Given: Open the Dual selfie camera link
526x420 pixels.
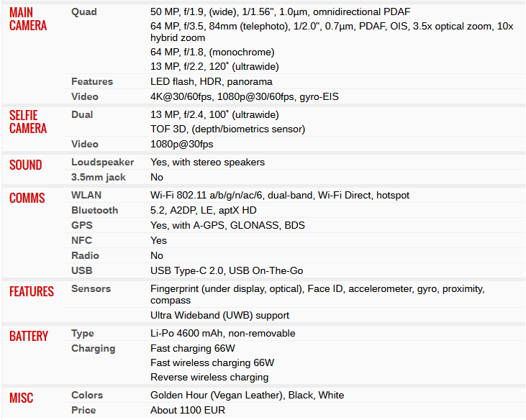Looking at the screenshot, I should coord(82,115).
